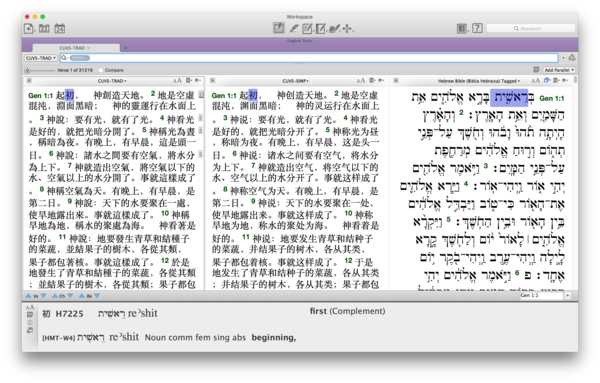Viewport: 600px width, 383px height.
Task: Click the help question mark icon
Action: (477, 28)
